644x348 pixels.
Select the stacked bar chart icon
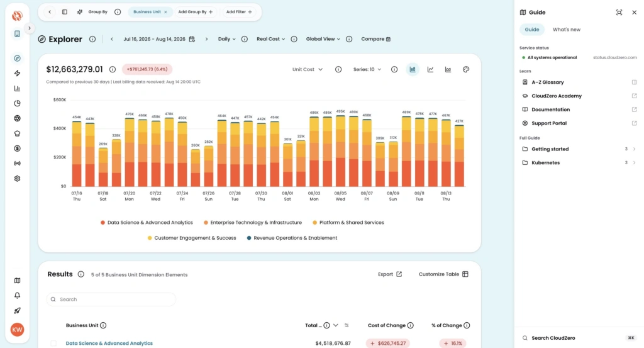413,69
